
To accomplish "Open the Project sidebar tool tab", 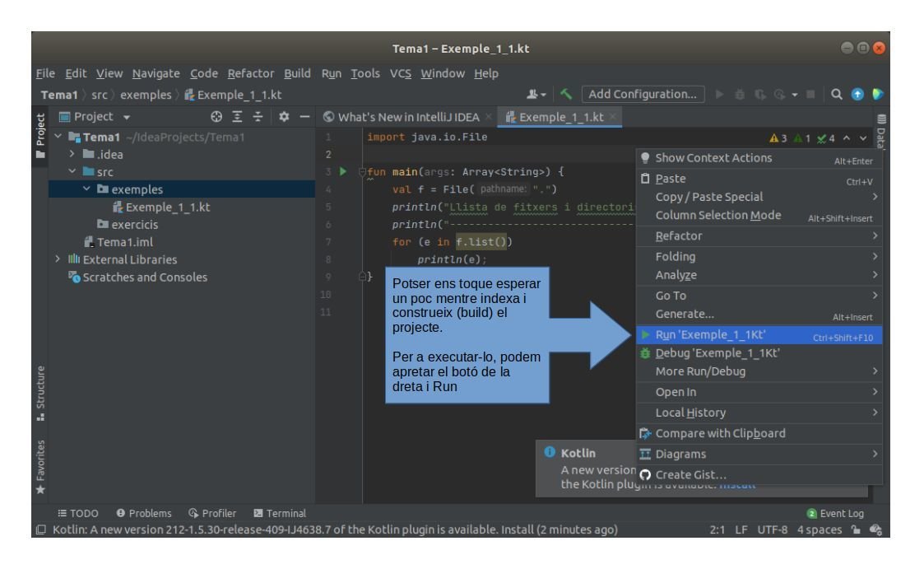I will tap(40, 136).
